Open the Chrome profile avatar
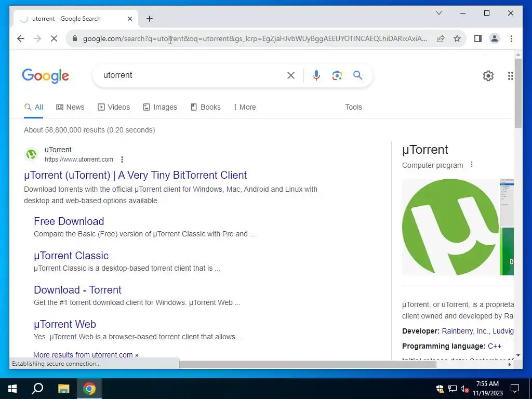Image resolution: width=532 pixels, height=399 pixels. pos(495,38)
